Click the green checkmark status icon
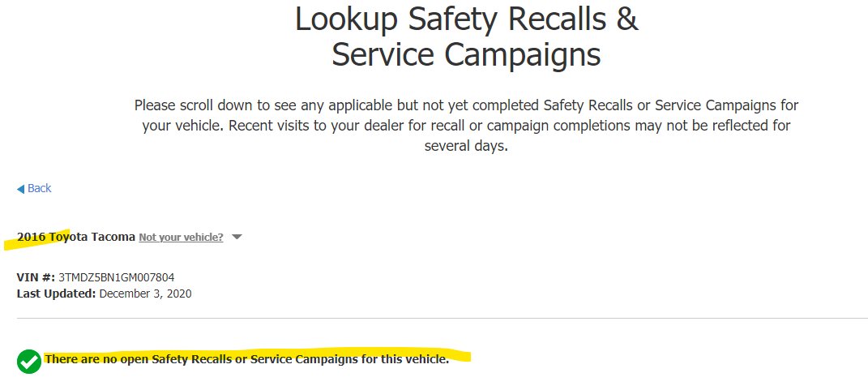Screen dimensions: 868x390 [x=29, y=361]
